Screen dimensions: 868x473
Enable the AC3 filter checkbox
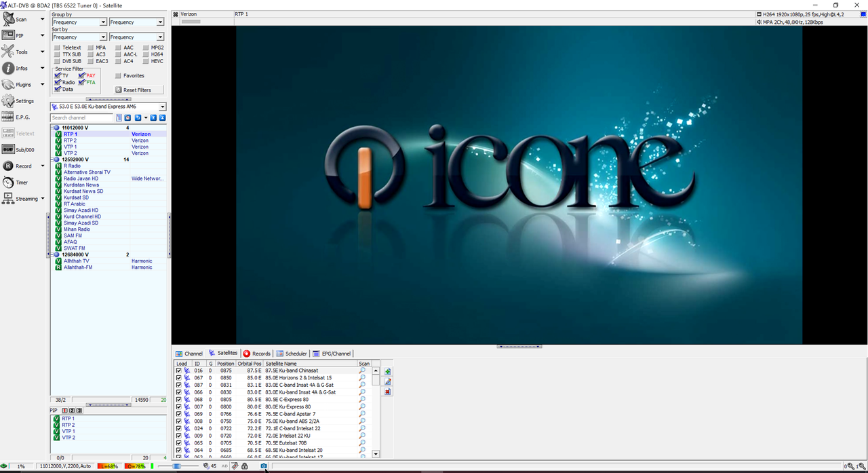(x=90, y=54)
